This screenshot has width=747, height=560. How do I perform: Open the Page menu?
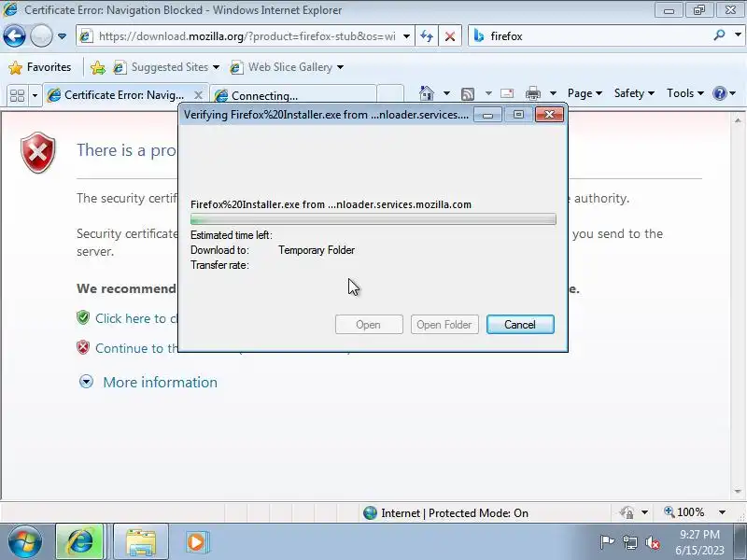click(585, 93)
